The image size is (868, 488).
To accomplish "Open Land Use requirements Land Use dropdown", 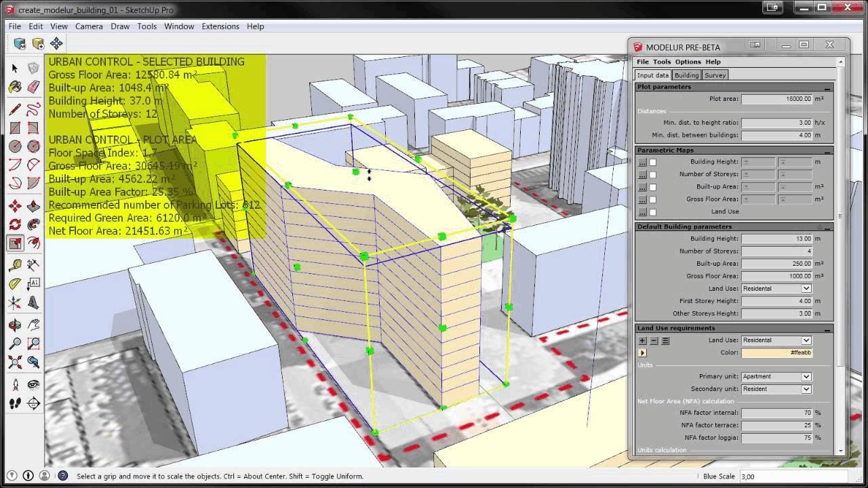I will (x=776, y=340).
